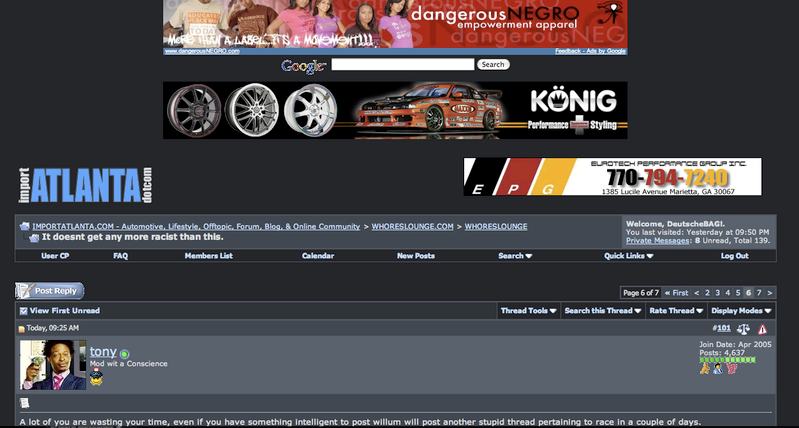Image resolution: width=799 pixels, height=428 pixels.
Task: Click the View First Unread link
Action: 65,311
